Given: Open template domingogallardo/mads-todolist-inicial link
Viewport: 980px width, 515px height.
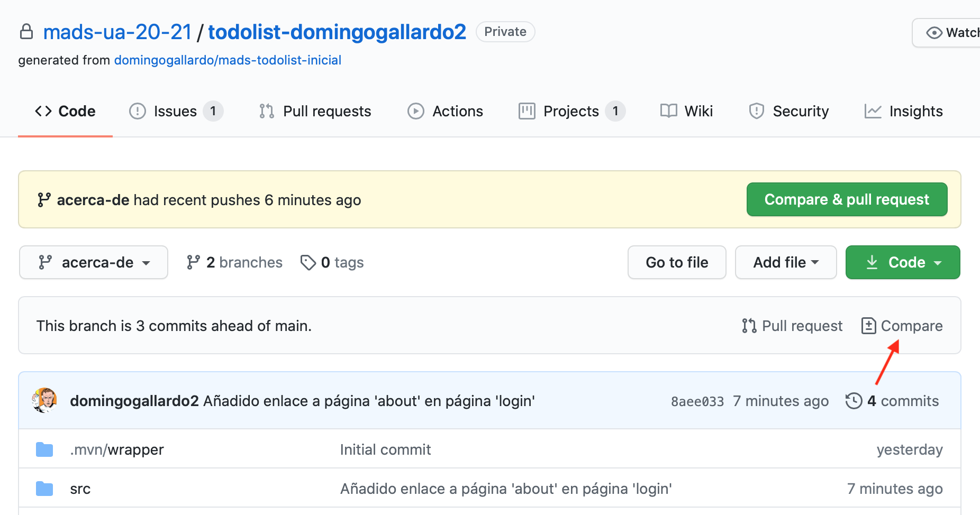Looking at the screenshot, I should coord(228,60).
